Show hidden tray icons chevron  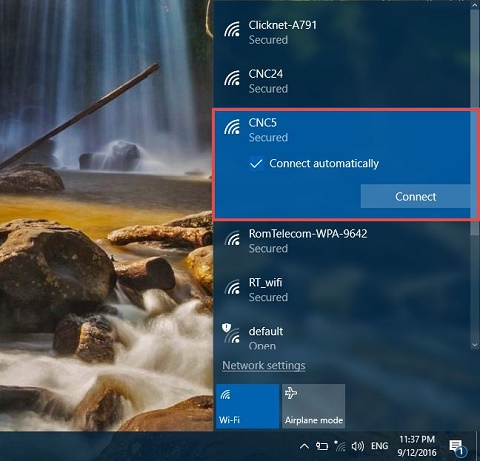click(x=304, y=446)
